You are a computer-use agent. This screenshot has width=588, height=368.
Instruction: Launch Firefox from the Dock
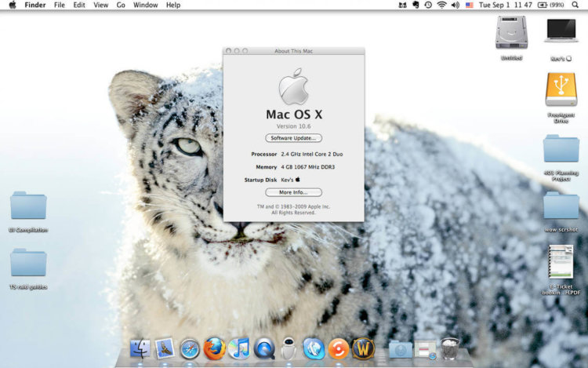point(215,348)
